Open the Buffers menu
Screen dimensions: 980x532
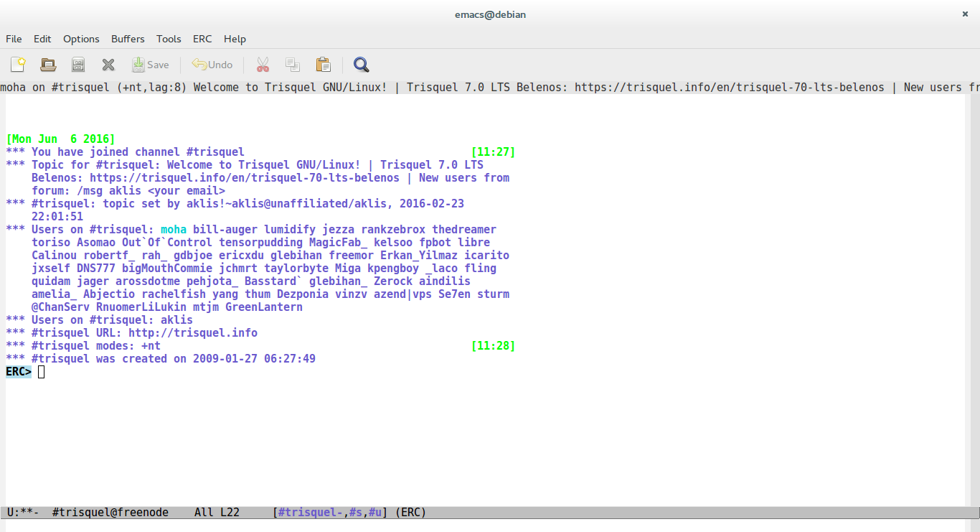pos(128,39)
